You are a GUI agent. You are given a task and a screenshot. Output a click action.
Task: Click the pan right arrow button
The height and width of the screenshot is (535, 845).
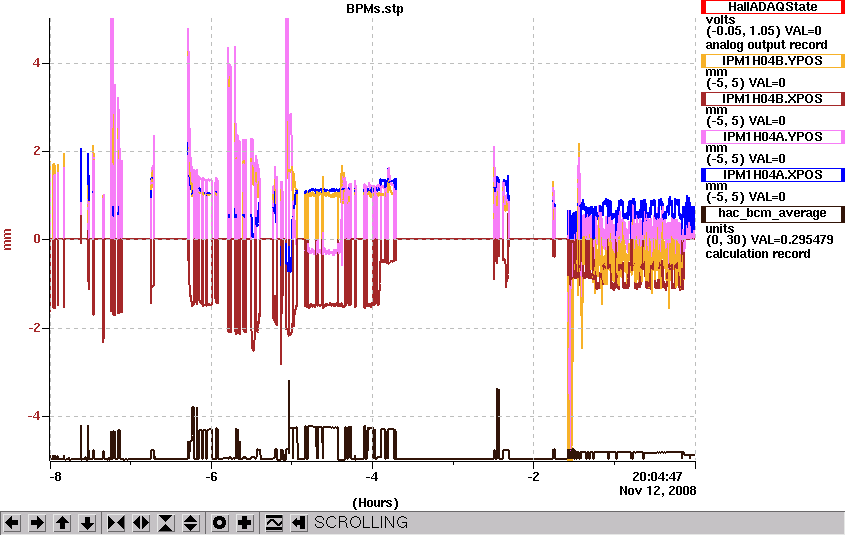37,523
